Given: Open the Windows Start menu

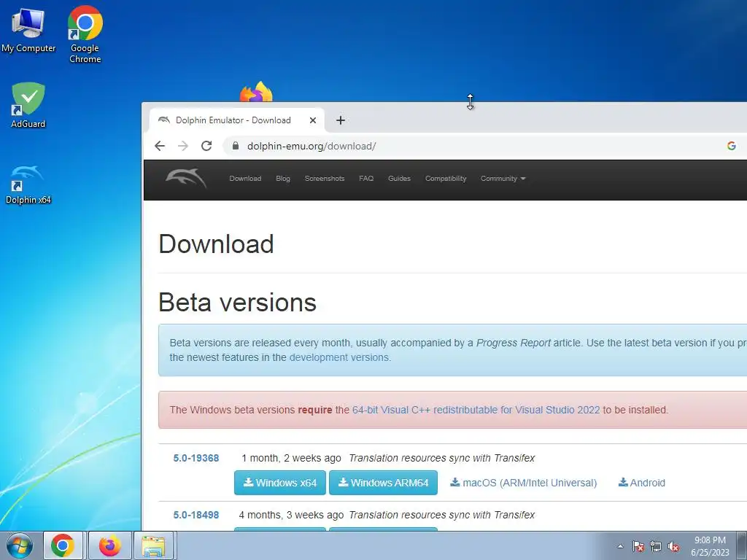Looking at the screenshot, I should (20, 545).
